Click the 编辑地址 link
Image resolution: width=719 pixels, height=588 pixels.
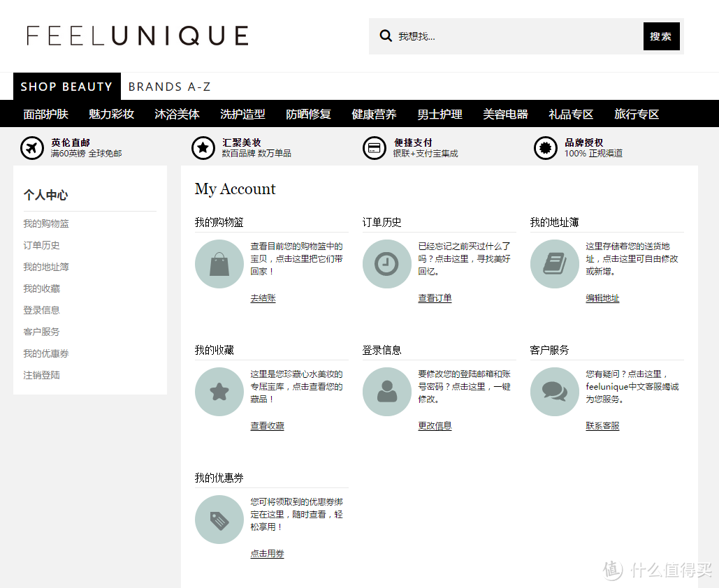tap(602, 298)
